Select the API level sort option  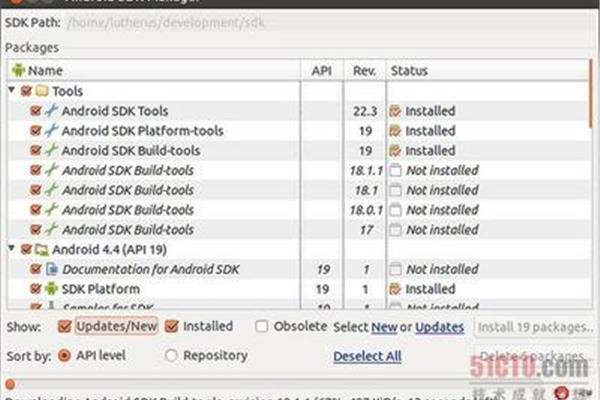click(x=64, y=356)
